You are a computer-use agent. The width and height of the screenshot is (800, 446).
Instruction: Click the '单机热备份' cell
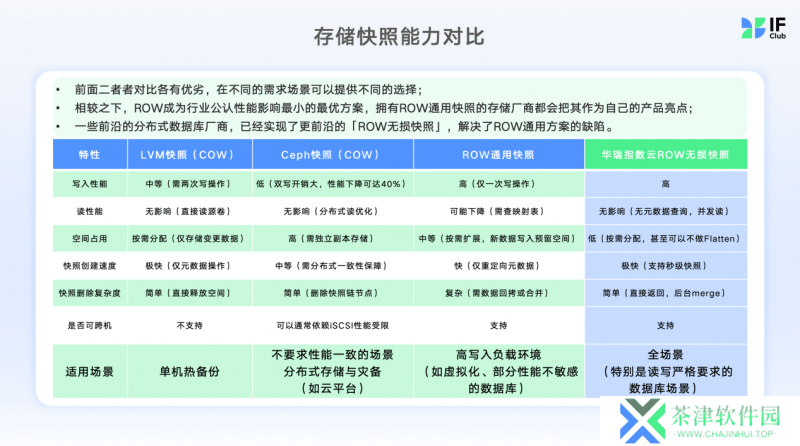pos(190,371)
